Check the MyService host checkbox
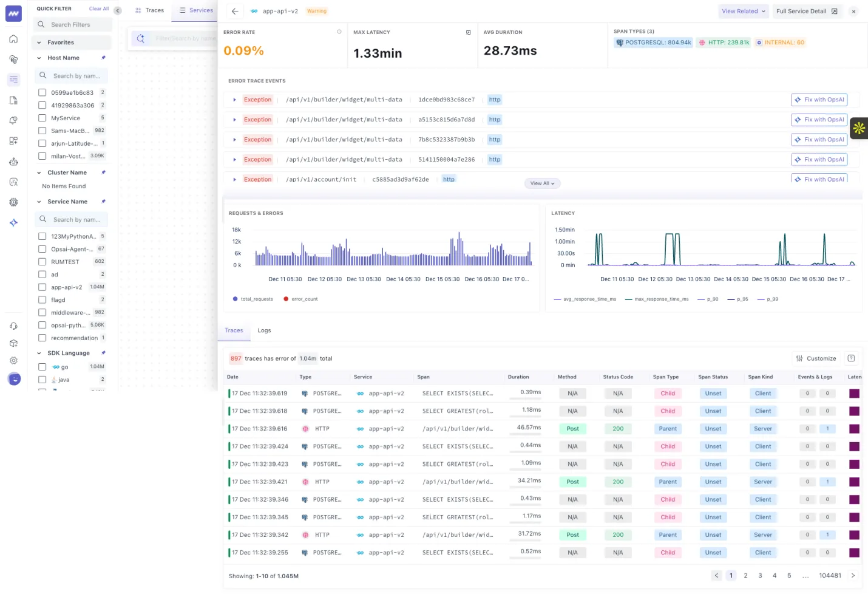 click(x=42, y=118)
